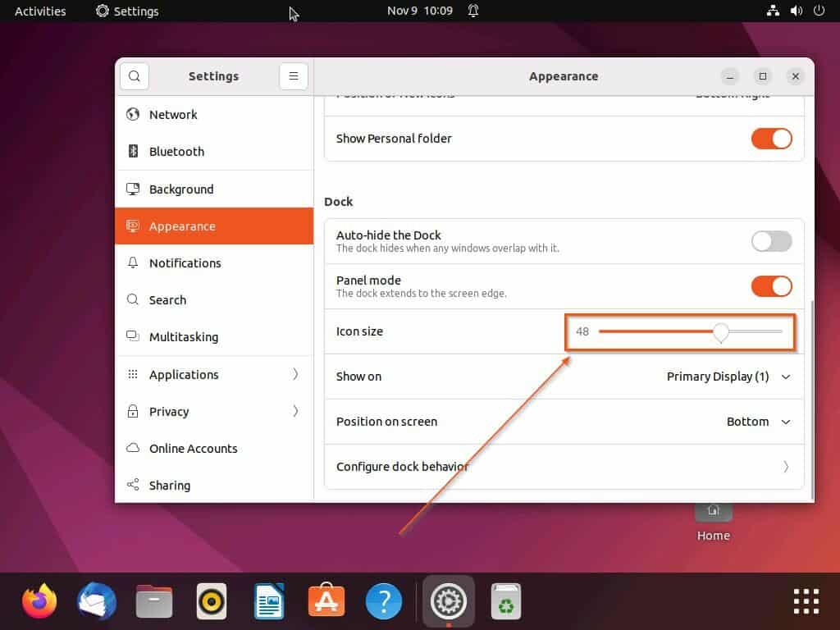Open the Settings hamburger menu
Viewport: 840px width, 630px height.
point(294,75)
